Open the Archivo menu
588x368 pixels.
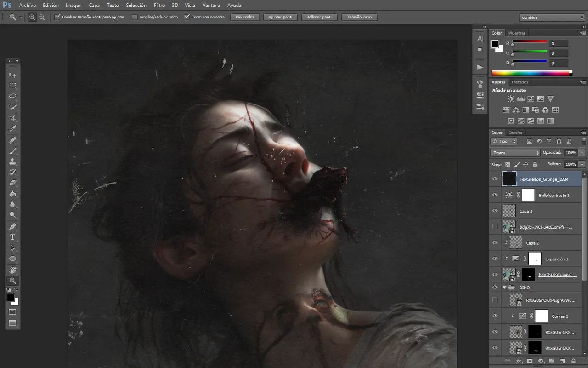pos(28,6)
